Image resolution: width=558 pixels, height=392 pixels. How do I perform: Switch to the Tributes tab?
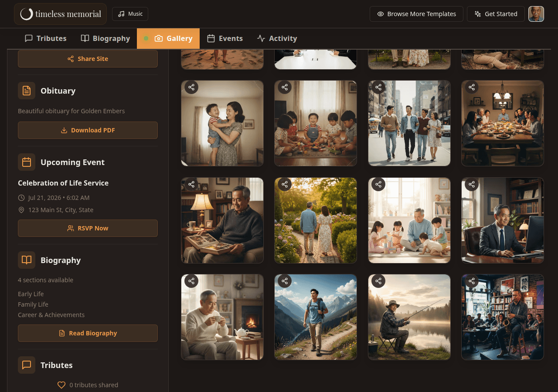[46, 38]
